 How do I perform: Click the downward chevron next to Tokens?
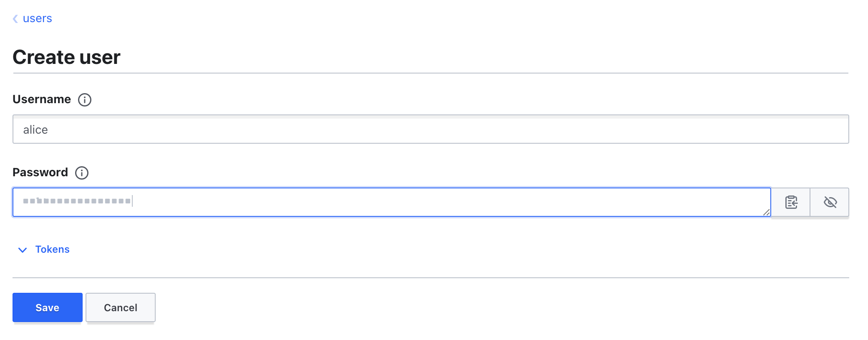click(x=23, y=250)
